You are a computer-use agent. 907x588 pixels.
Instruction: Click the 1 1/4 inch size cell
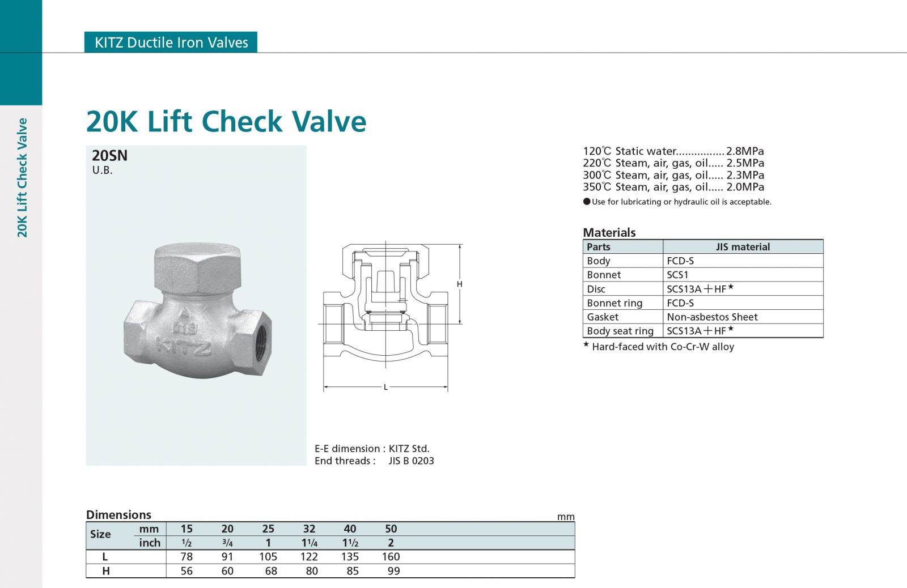pos(309,543)
